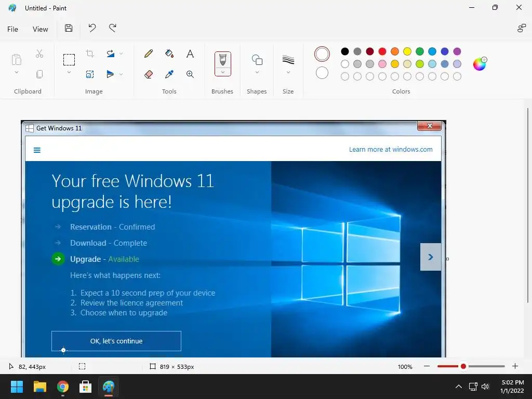
Task: Pick the yellow color swatch
Action: 407,51
